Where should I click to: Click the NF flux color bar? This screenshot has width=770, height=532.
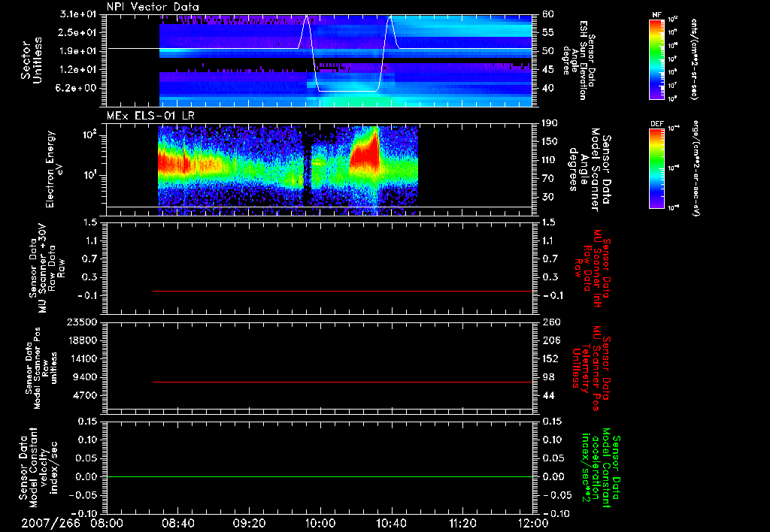[x=657, y=59]
